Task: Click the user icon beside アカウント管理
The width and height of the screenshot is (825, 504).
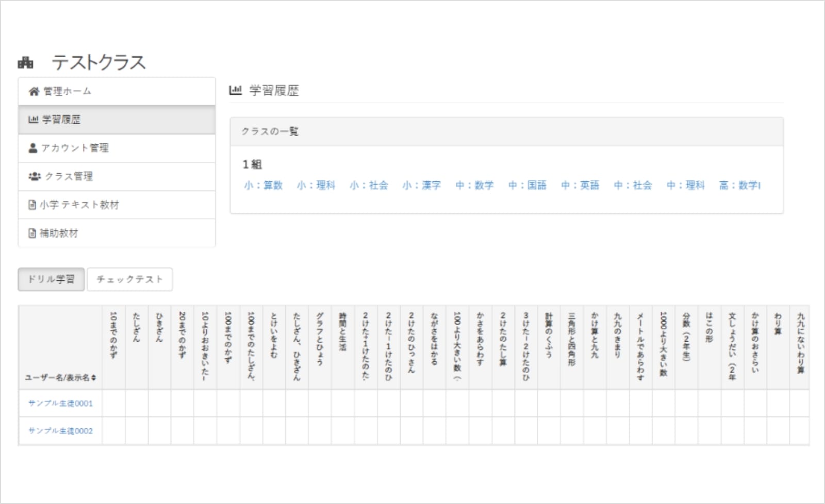Action: 33,148
